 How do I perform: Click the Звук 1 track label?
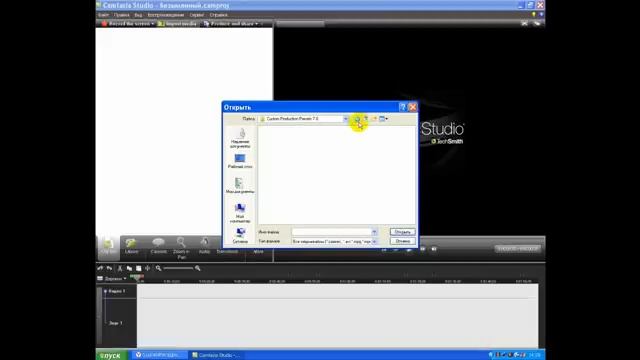[x=116, y=323]
